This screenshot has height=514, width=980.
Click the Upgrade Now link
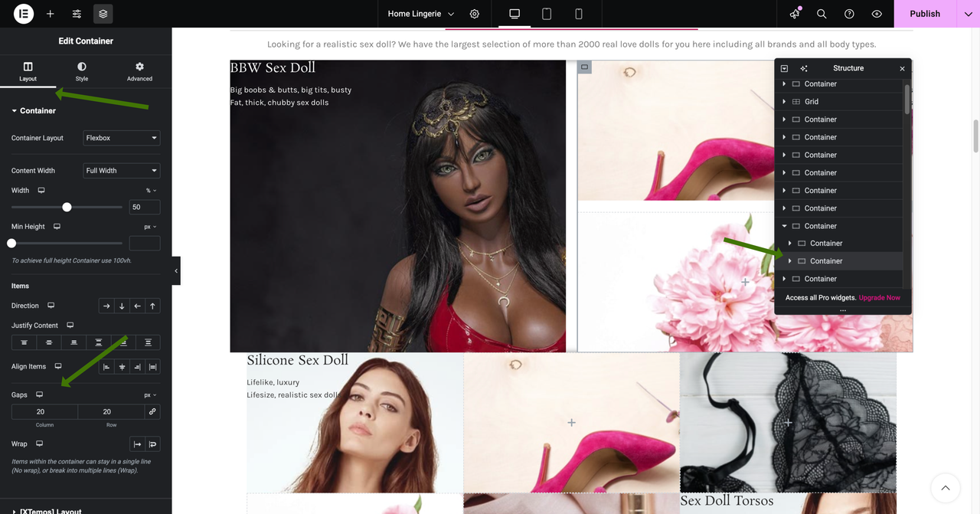(x=880, y=297)
